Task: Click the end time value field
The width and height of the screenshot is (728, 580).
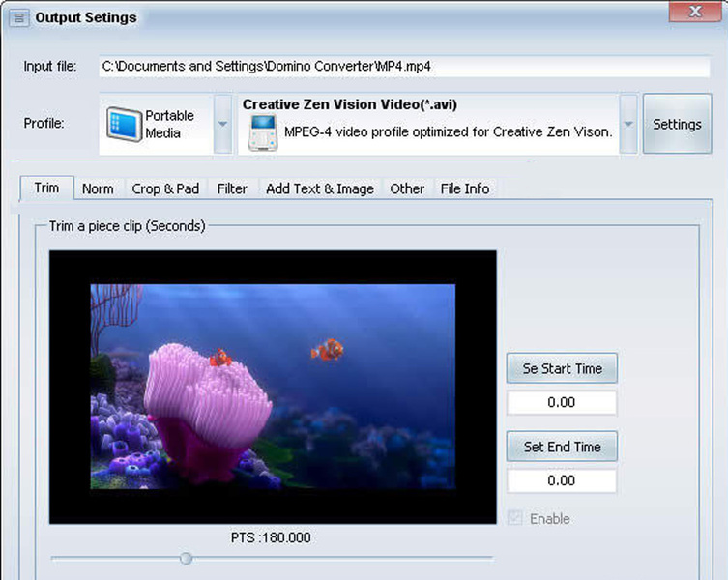Action: pyautogui.click(x=562, y=480)
